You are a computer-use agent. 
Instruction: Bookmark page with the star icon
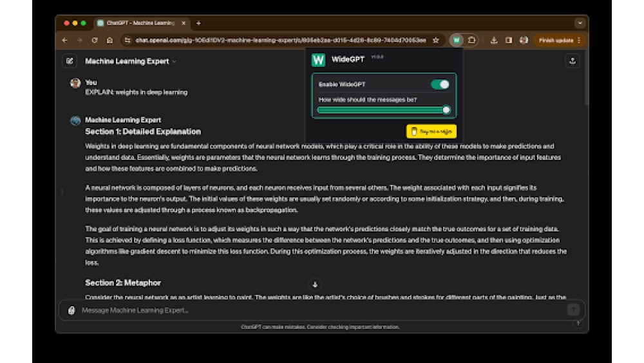(x=436, y=40)
